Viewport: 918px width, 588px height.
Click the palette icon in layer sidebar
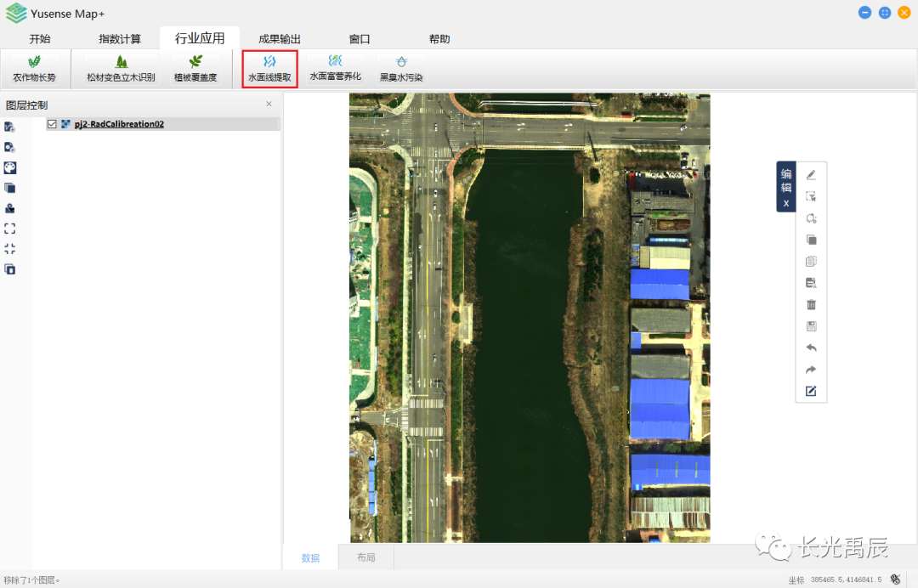10,167
